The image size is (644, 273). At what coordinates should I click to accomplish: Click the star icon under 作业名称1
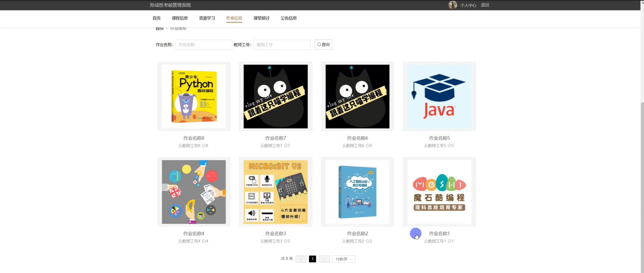449,241
